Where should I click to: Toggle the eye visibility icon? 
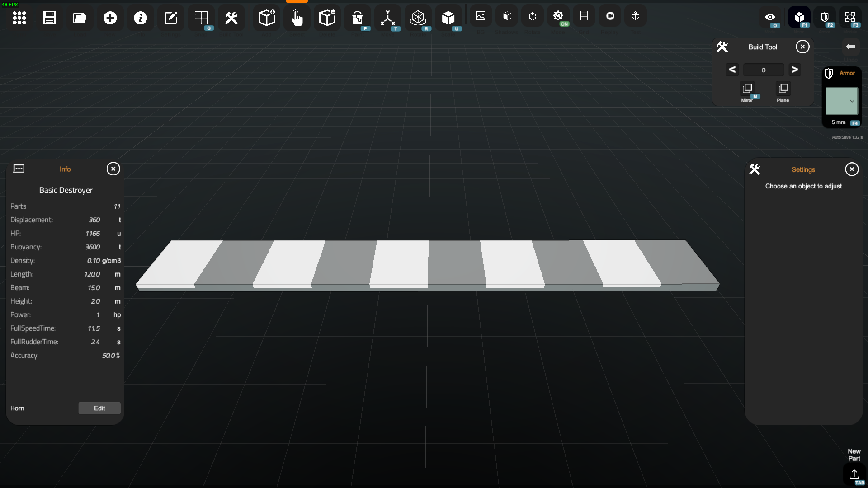point(770,17)
